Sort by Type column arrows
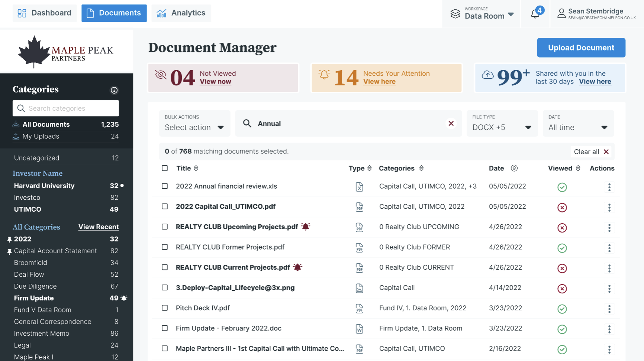Screen dimensions: 644x361 pyautogui.click(x=369, y=168)
